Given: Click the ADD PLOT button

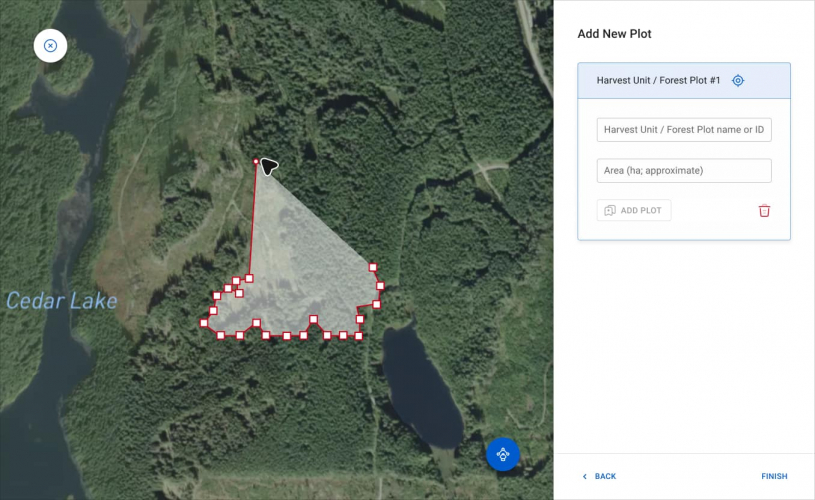Looking at the screenshot, I should 634,210.
